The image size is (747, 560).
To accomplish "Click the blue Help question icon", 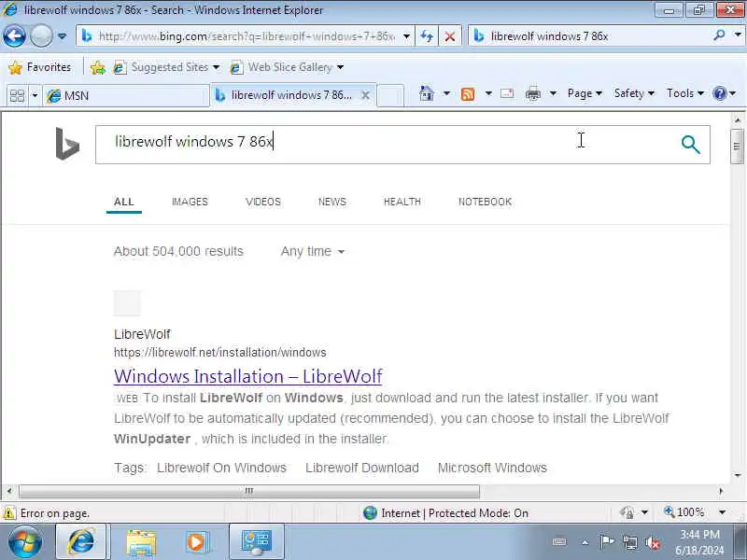I will [720, 93].
